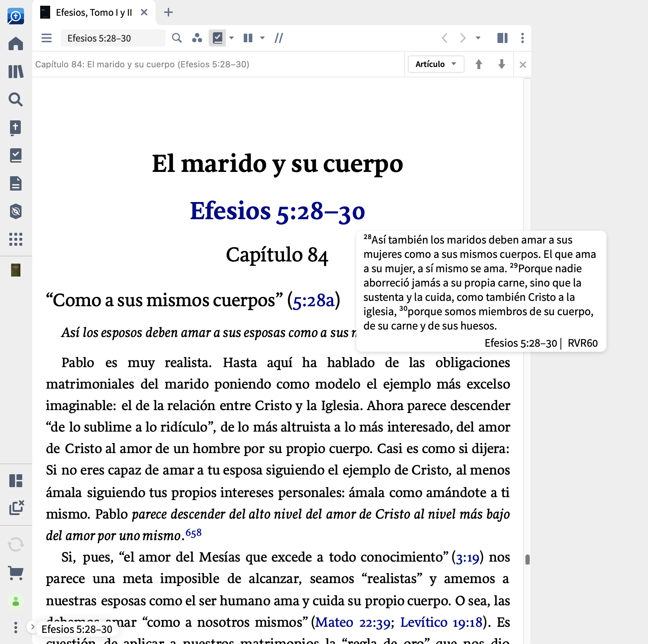
Task: Open the navigation history dropdown arrow
Action: [478, 38]
